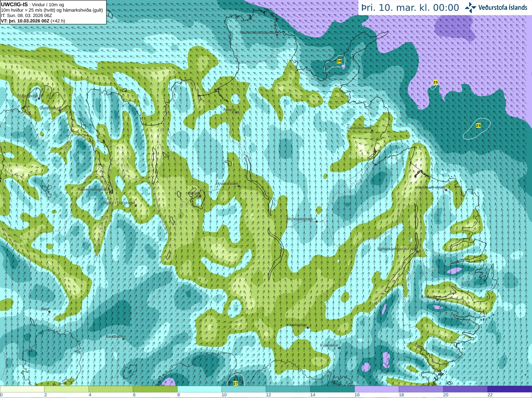Click the yellow 26 gust marker
The image size is (532, 398).
point(339,61)
